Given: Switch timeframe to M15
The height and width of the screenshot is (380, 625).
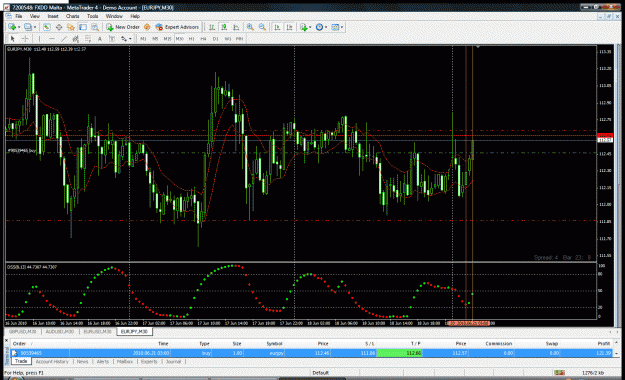Looking at the screenshot, I should pos(167,39).
